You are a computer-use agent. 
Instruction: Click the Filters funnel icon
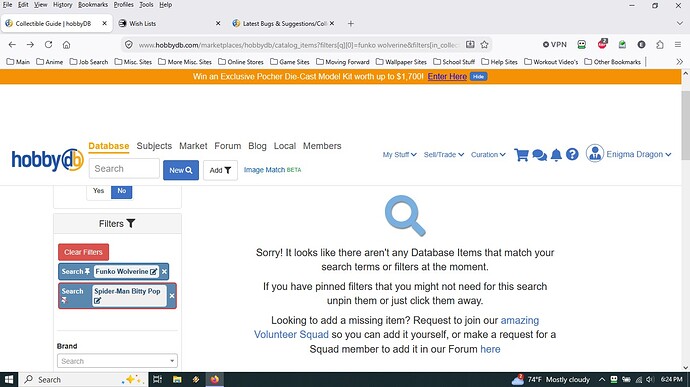(x=131, y=224)
